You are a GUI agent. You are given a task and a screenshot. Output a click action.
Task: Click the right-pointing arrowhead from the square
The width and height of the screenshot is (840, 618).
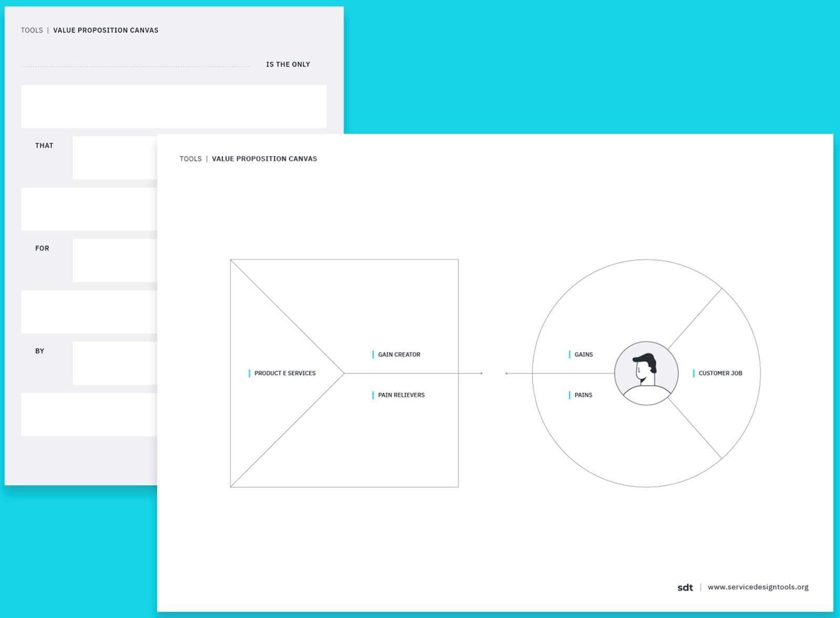tap(481, 374)
